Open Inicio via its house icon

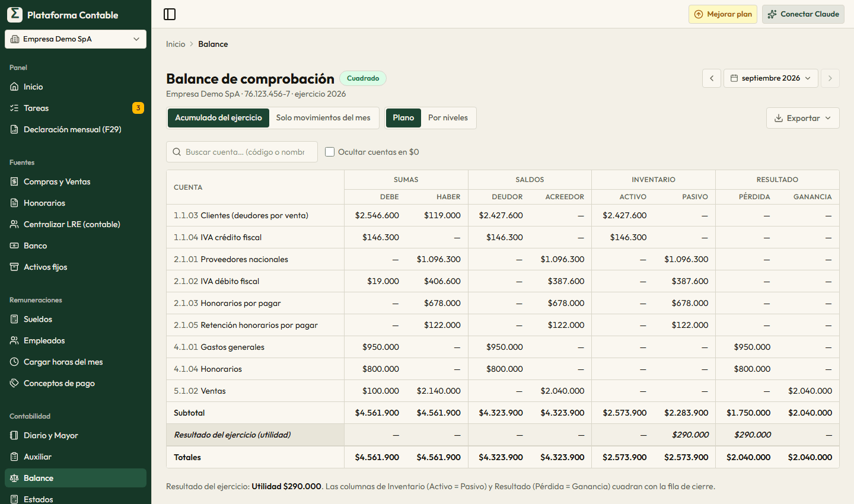point(14,87)
